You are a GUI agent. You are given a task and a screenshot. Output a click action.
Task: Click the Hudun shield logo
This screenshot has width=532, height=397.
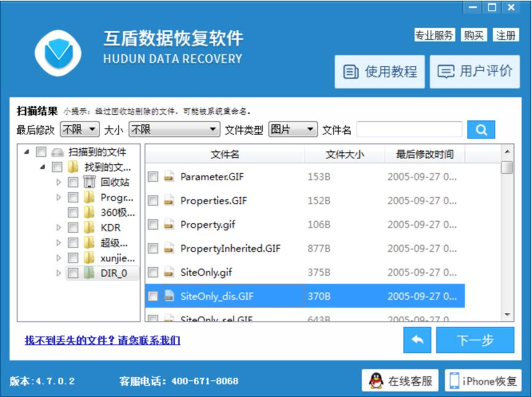[58, 52]
